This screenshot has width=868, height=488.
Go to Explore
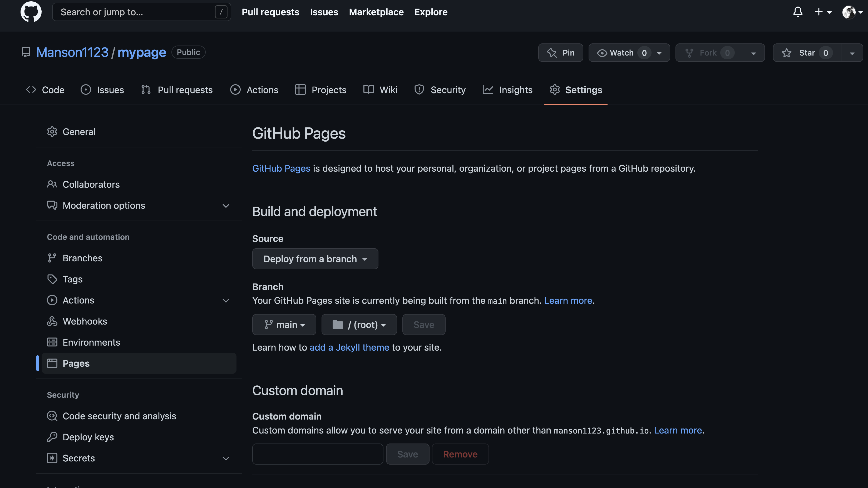(431, 12)
